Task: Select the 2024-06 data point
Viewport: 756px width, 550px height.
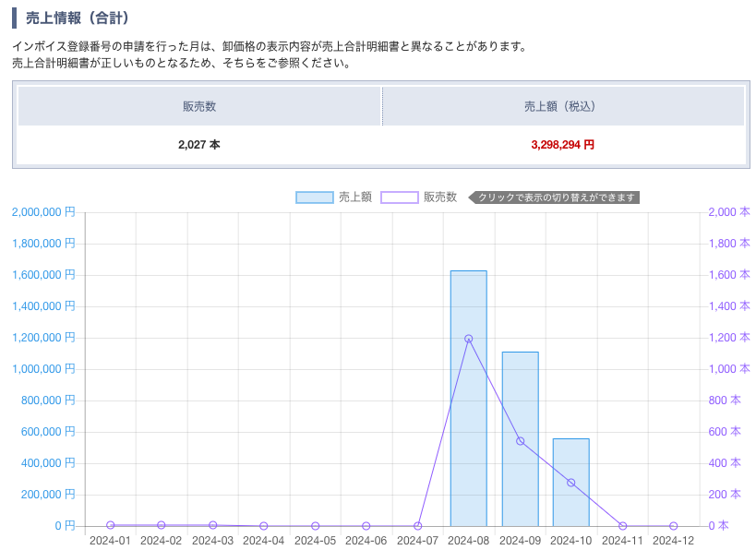Action: click(x=366, y=526)
